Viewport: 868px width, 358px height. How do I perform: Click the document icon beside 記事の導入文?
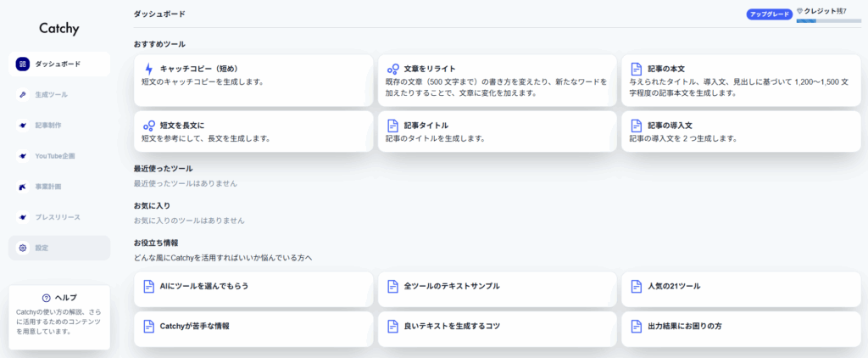click(637, 126)
